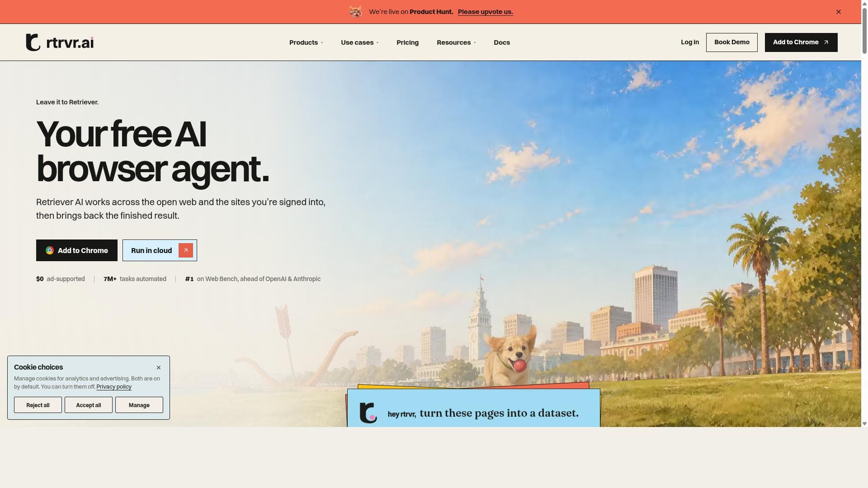Click Add to Chrome in the header
The image size is (868, 488).
(801, 42)
